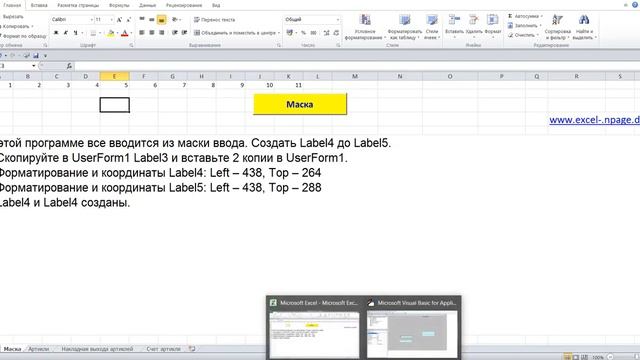
Task: Click Объединить и поместить в центре
Action: click(x=235, y=33)
